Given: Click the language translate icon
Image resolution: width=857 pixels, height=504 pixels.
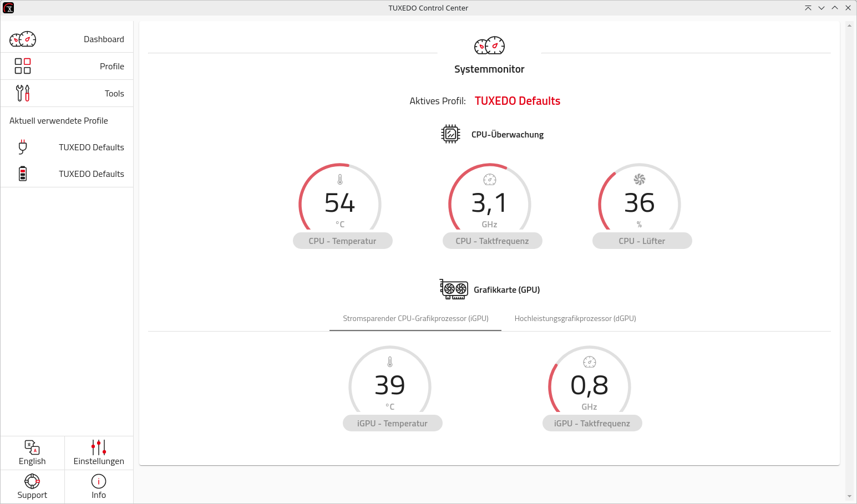Looking at the screenshot, I should point(32,447).
